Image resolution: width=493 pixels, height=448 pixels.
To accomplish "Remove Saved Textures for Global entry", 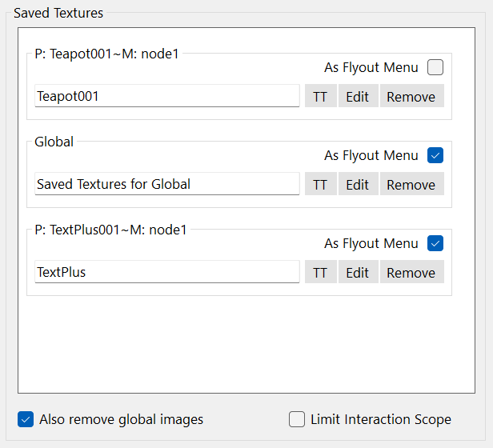I will coord(411,185).
